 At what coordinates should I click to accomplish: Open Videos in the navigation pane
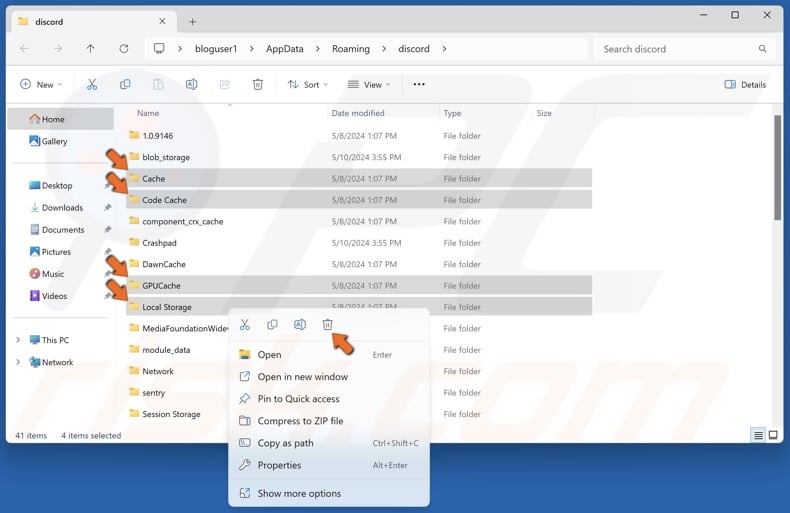tap(48, 296)
